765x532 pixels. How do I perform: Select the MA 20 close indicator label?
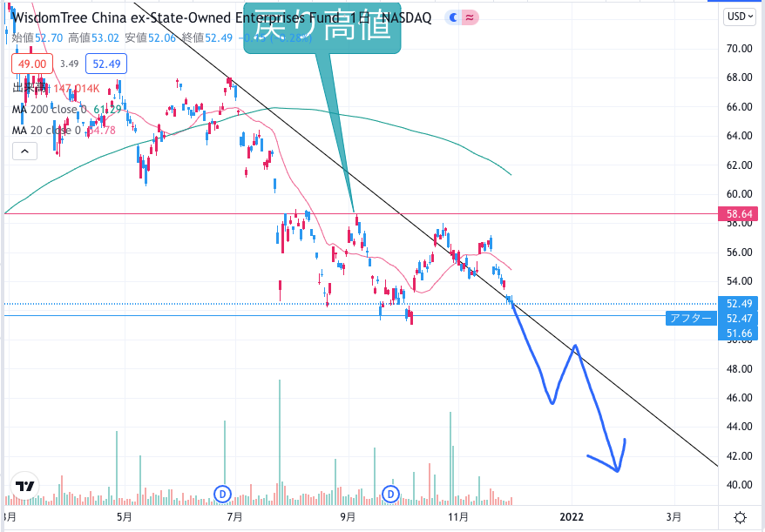point(46,131)
